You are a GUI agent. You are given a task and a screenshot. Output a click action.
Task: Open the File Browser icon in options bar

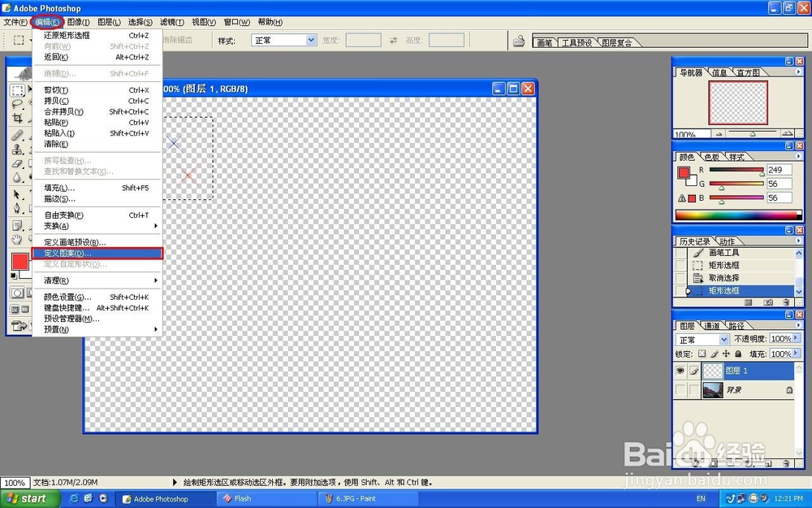518,41
